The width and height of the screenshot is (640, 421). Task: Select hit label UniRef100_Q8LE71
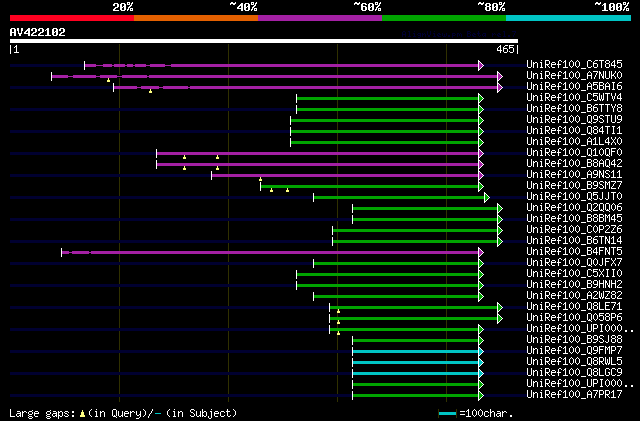coord(574,307)
